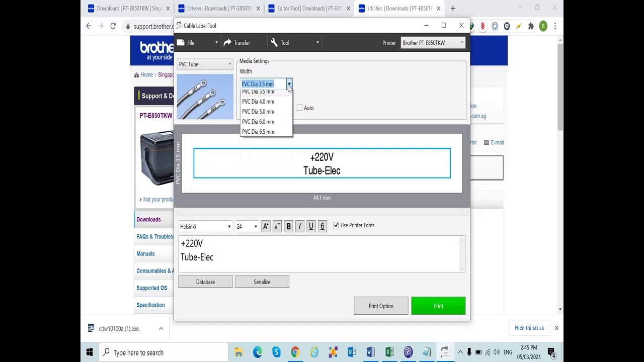The image size is (644, 362).
Task: Click the E-mail link on Brother page
Action: 497,143
